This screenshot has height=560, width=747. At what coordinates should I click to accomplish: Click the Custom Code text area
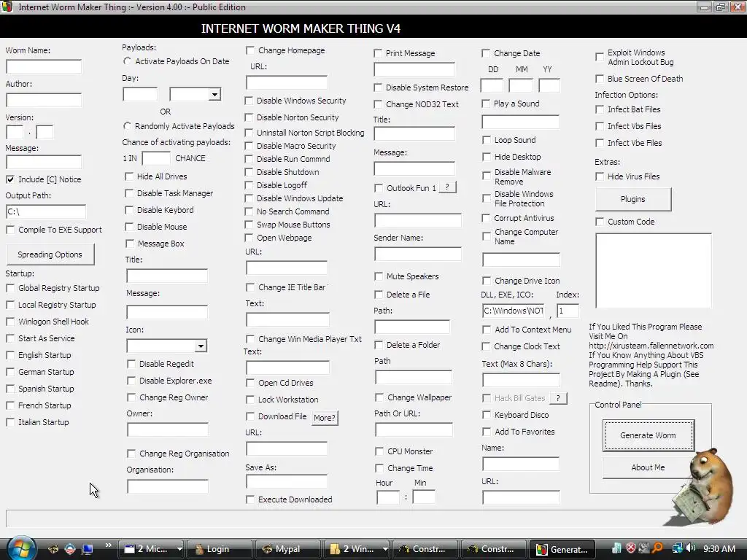654,271
